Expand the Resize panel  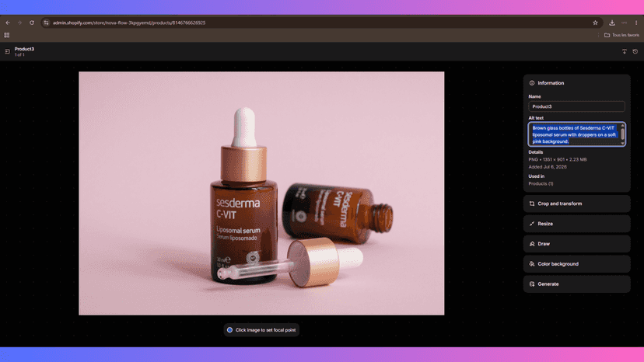(x=576, y=224)
